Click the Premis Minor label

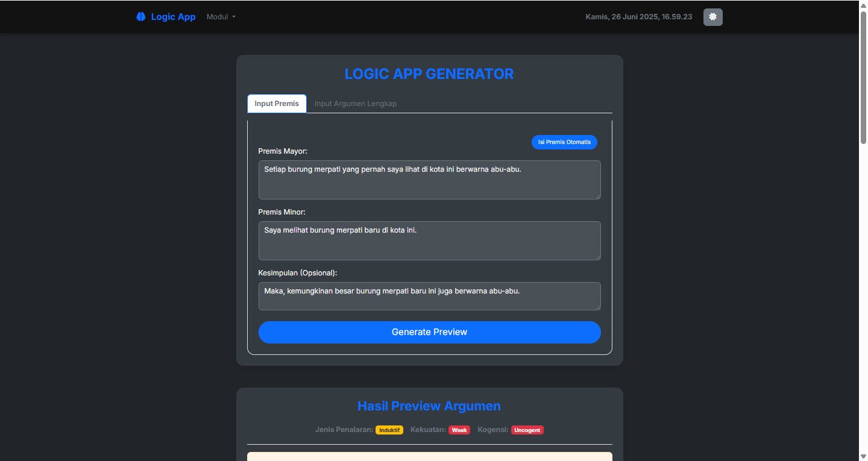(x=282, y=212)
